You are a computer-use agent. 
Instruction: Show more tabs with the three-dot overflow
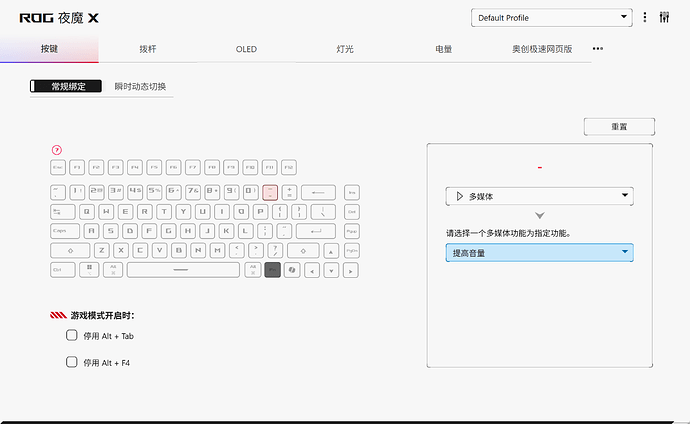pos(598,49)
